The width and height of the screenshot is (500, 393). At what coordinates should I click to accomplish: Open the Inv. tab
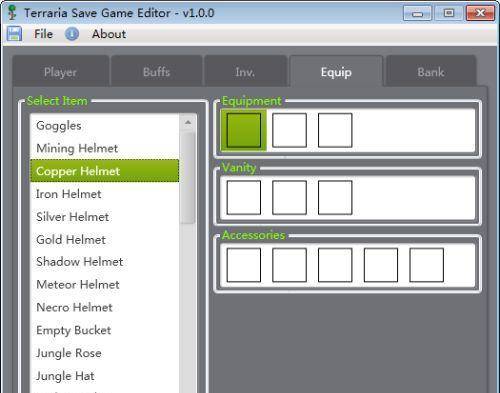pos(245,72)
